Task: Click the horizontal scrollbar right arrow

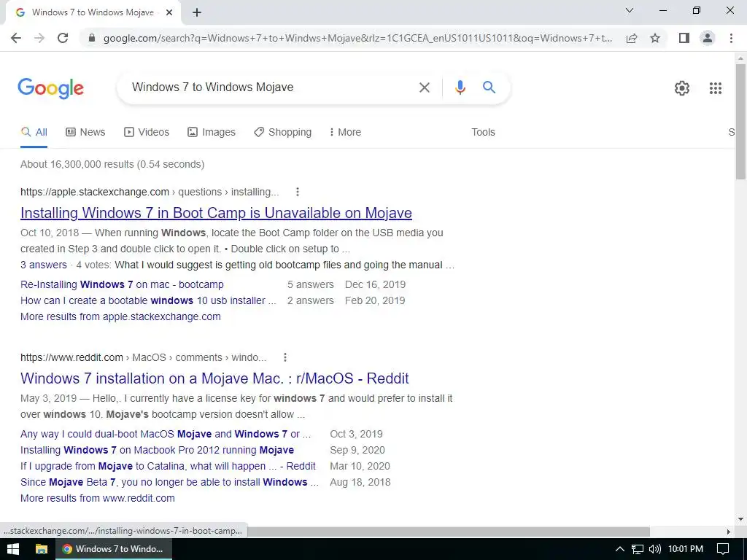Action: pos(729,532)
